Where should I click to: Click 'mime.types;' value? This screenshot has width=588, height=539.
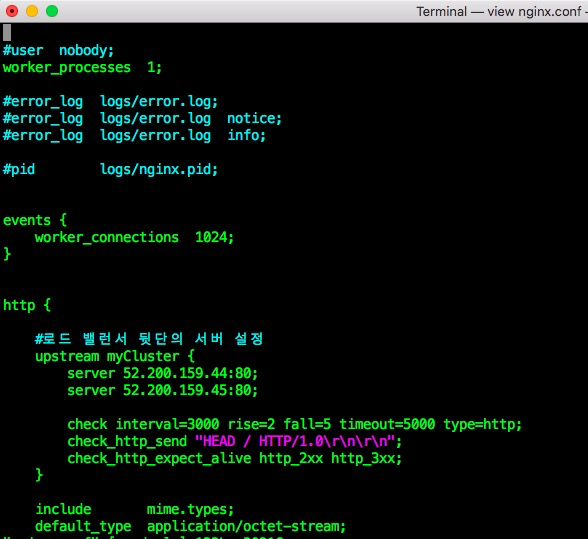click(190, 509)
